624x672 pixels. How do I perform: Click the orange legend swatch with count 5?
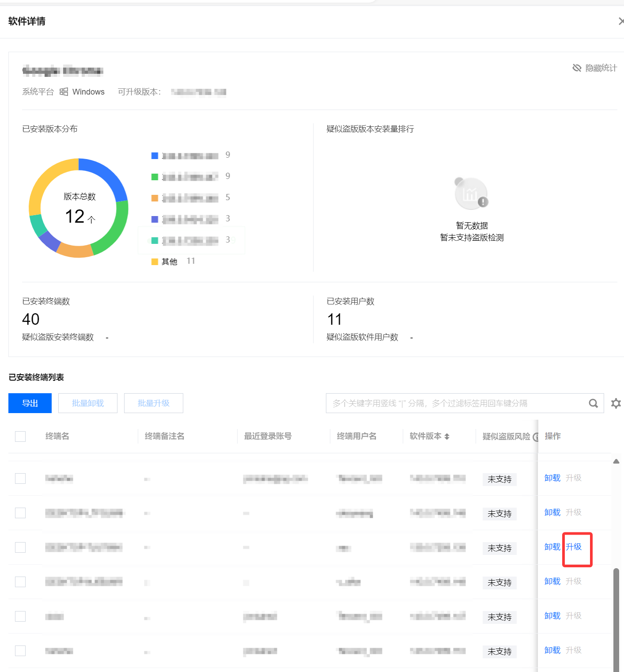click(155, 198)
